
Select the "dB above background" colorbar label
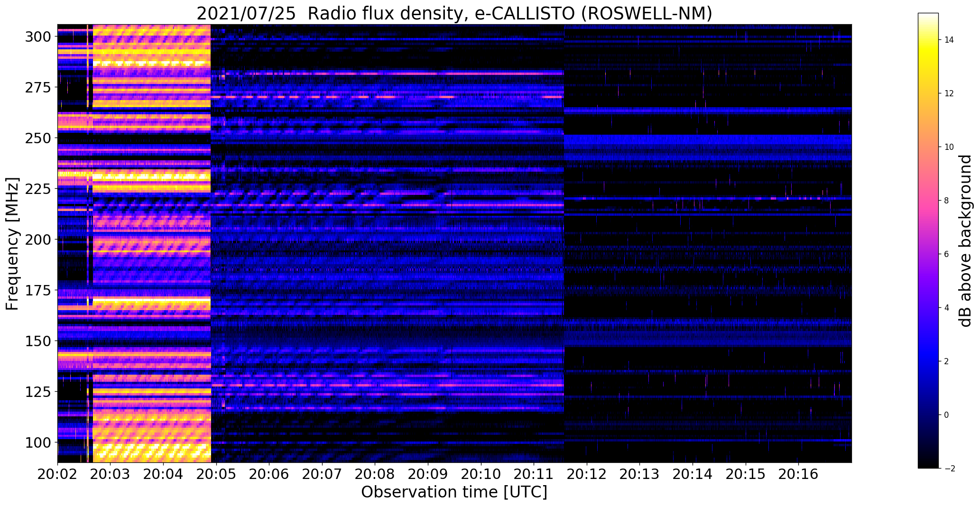click(x=965, y=240)
